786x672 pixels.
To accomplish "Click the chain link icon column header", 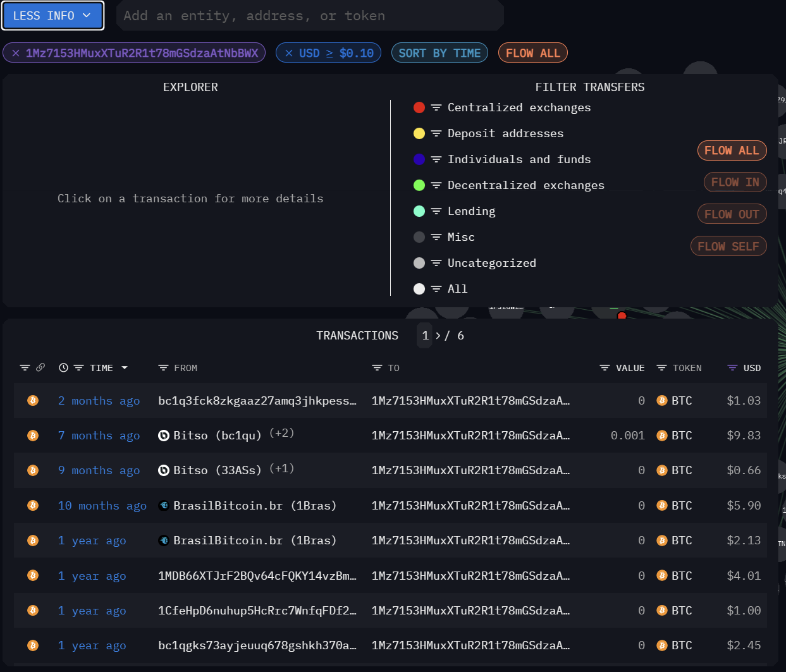I will 40,367.
